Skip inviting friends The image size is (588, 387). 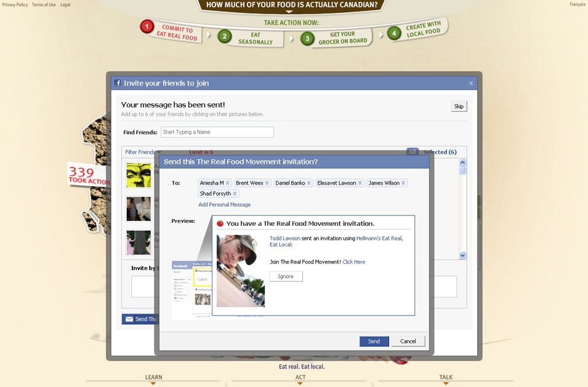tap(459, 106)
